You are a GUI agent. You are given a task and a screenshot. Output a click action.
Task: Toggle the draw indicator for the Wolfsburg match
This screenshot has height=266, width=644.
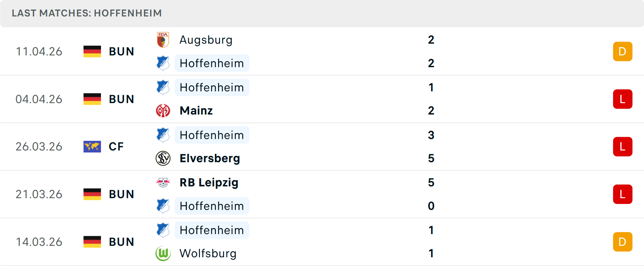(x=623, y=241)
